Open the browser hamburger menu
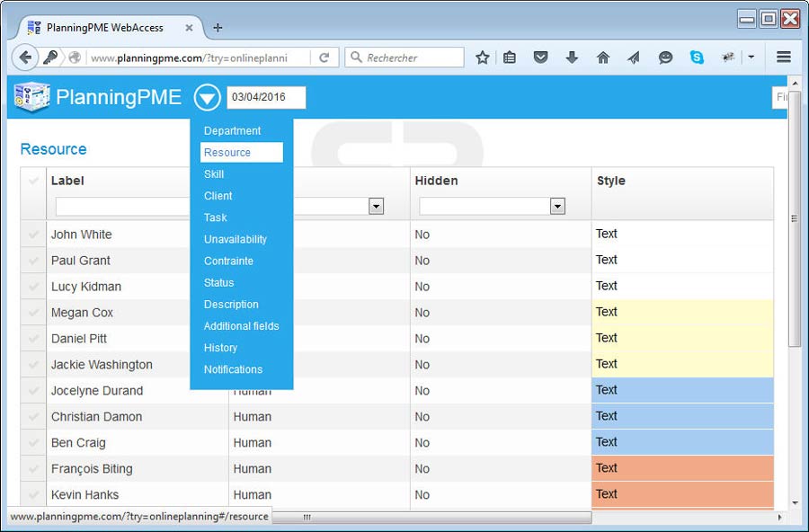Image resolution: width=809 pixels, height=532 pixels. pos(783,58)
